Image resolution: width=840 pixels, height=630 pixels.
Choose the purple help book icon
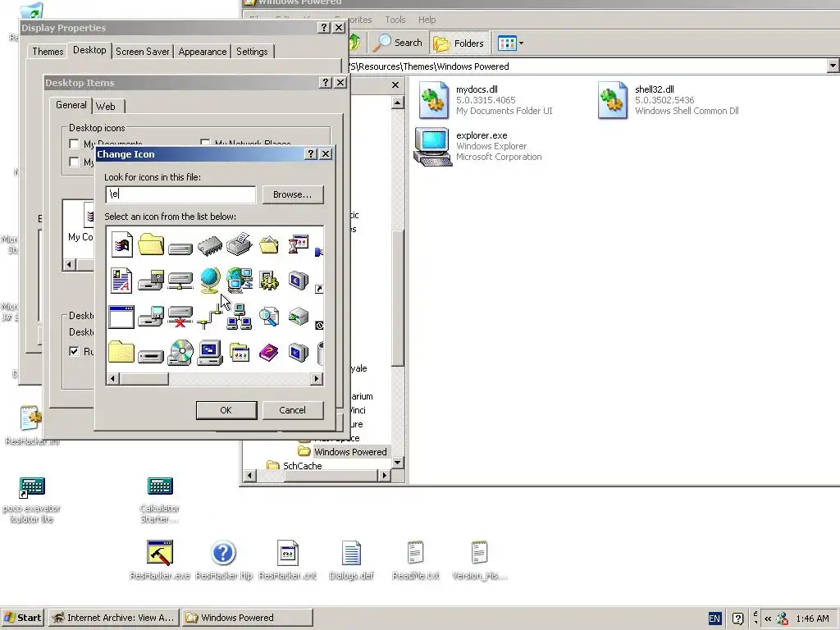[x=268, y=353]
